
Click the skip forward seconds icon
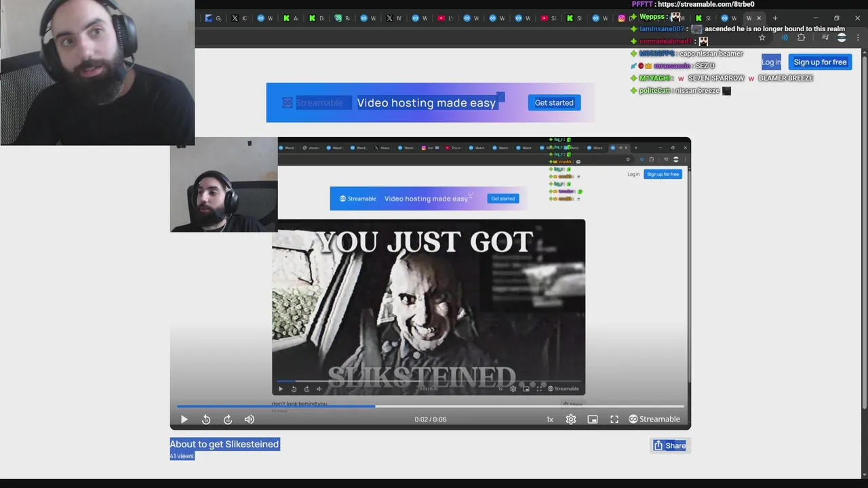click(228, 420)
